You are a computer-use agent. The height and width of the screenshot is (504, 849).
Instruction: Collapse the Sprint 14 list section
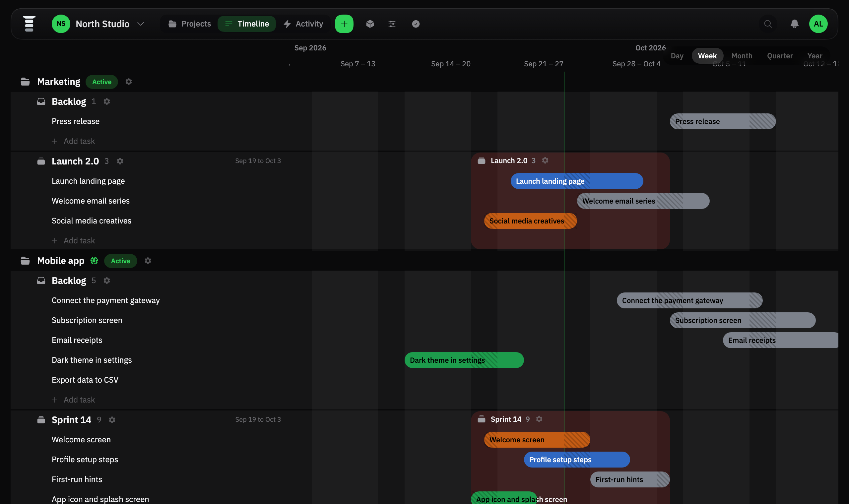pos(41,420)
